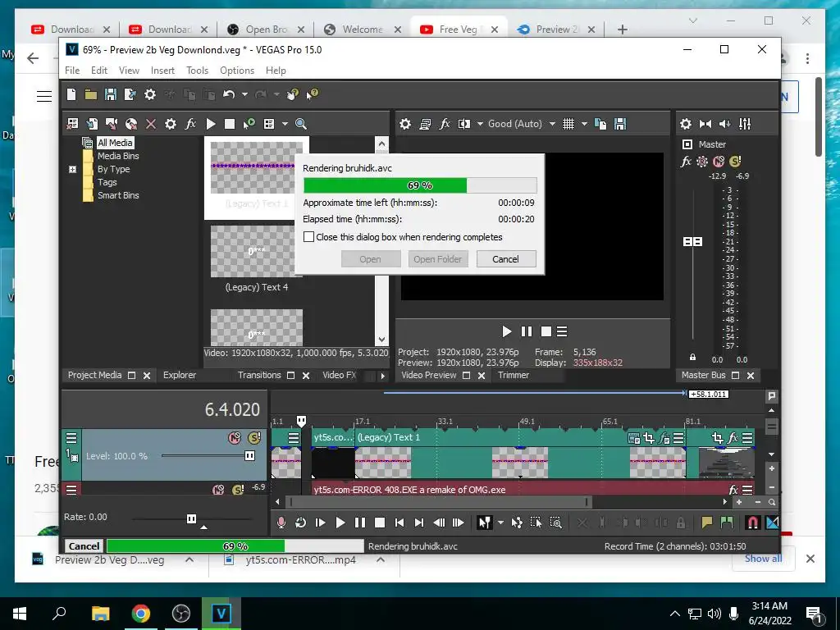Click Play From Start in transport bar
Screen dimensions: 840x630
(x=321, y=523)
